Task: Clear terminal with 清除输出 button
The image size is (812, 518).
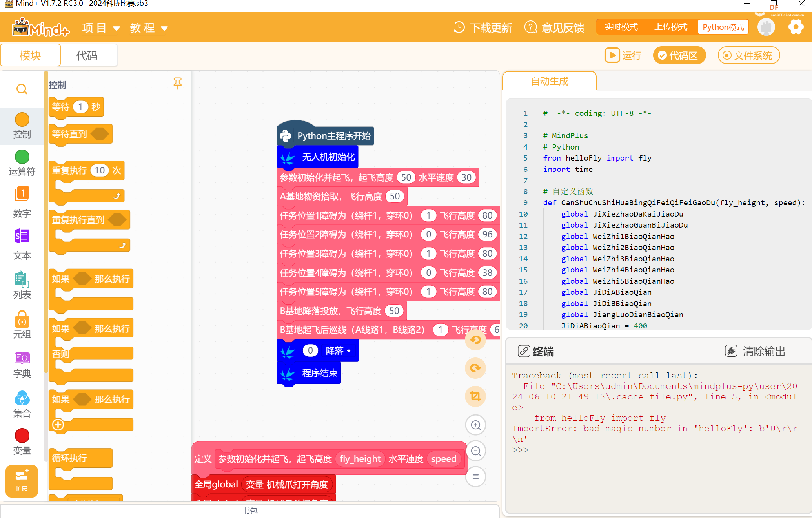Action: point(755,351)
